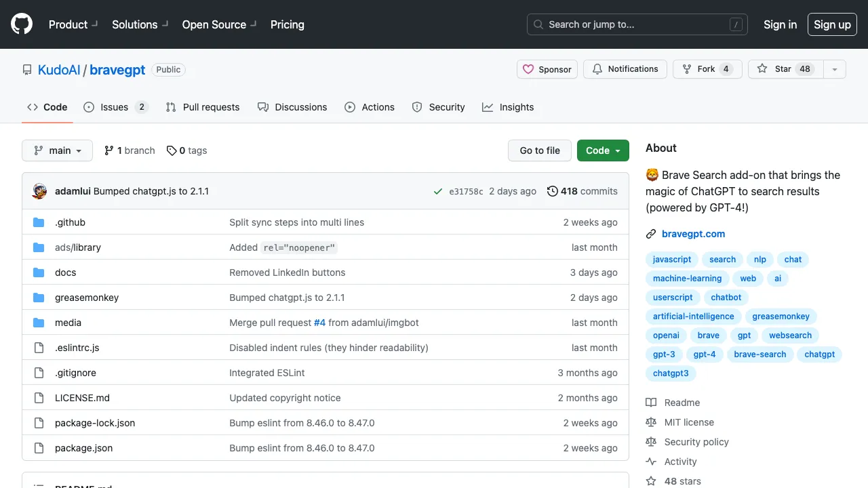Click the Notifications button

pos(625,69)
